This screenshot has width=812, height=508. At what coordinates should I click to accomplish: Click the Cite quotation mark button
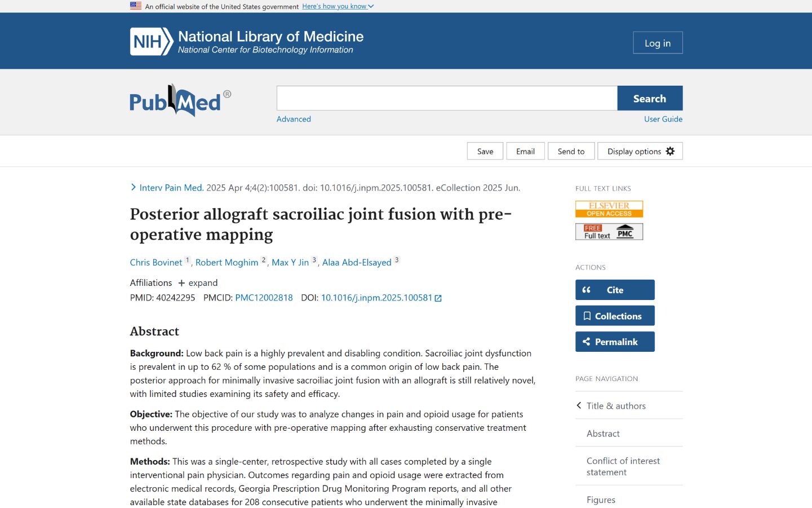point(587,290)
